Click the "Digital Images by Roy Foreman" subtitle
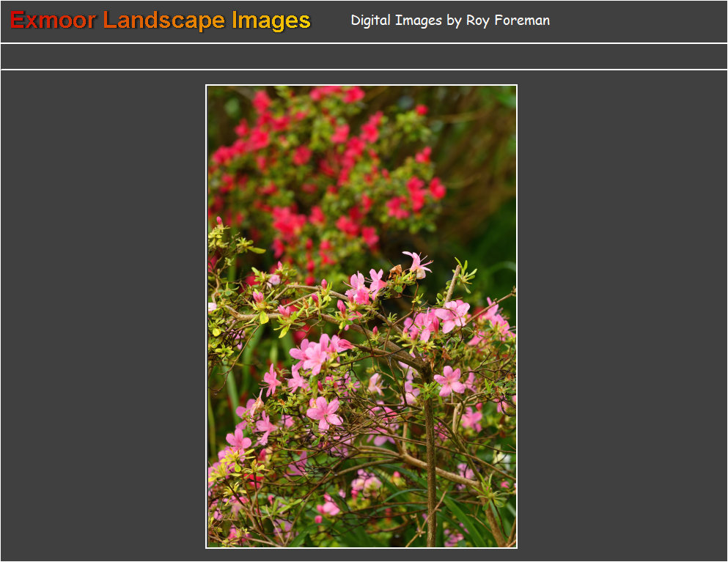The height and width of the screenshot is (562, 728). click(x=449, y=21)
